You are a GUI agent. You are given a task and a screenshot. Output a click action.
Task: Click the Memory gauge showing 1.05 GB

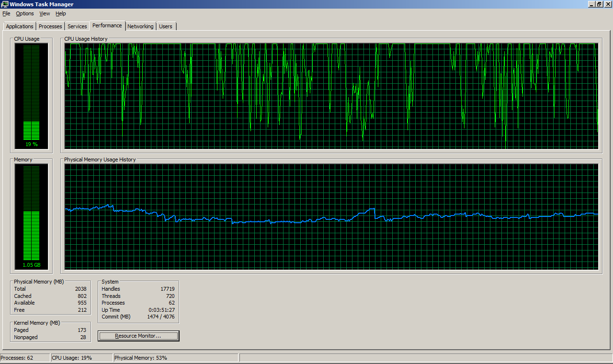[32, 216]
